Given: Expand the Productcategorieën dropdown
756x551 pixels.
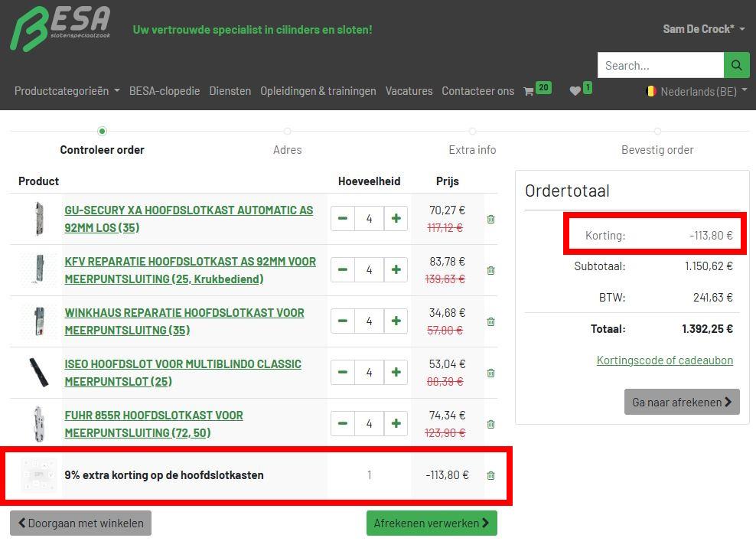Looking at the screenshot, I should (x=67, y=91).
